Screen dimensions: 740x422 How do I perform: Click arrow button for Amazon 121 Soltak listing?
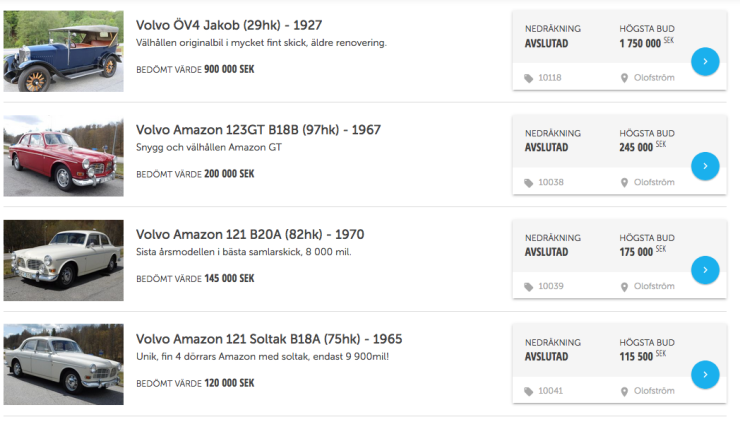704,374
